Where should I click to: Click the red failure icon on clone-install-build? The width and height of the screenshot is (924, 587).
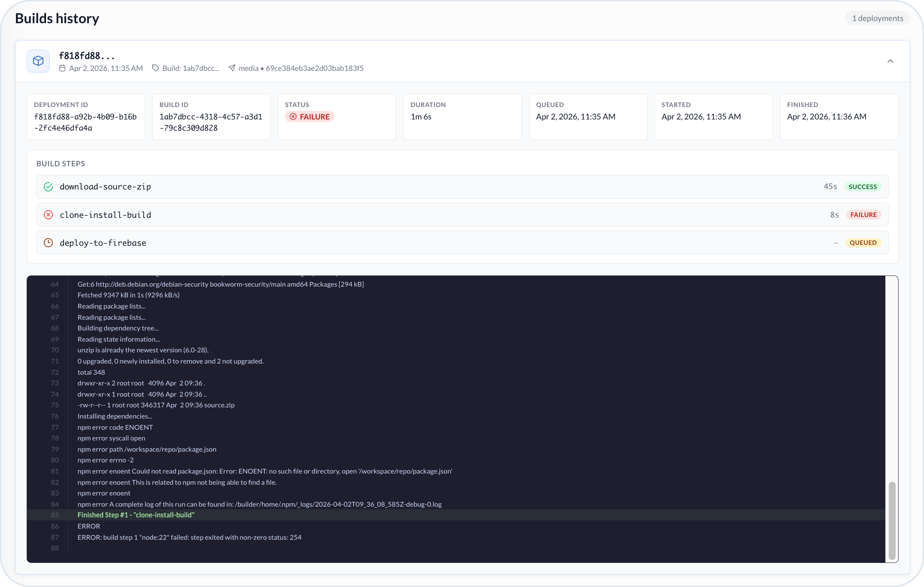pyautogui.click(x=49, y=214)
